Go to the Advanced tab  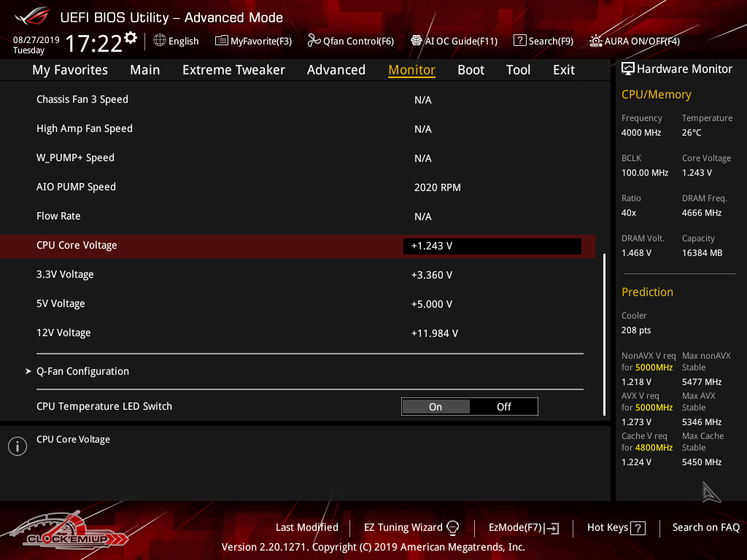336,70
